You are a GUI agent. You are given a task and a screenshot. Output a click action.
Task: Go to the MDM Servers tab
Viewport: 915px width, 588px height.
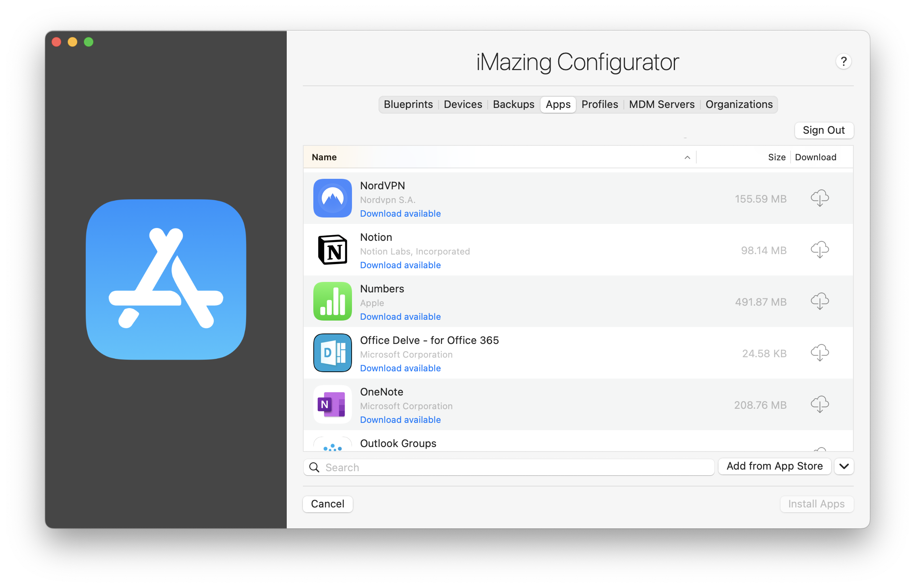click(662, 104)
